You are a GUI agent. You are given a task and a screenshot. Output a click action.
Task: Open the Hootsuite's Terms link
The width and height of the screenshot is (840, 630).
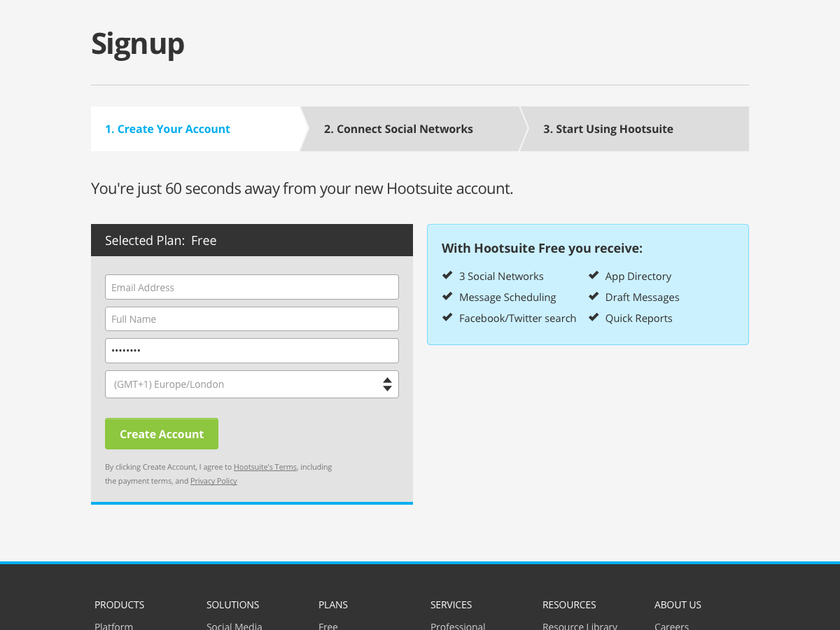[x=265, y=467]
